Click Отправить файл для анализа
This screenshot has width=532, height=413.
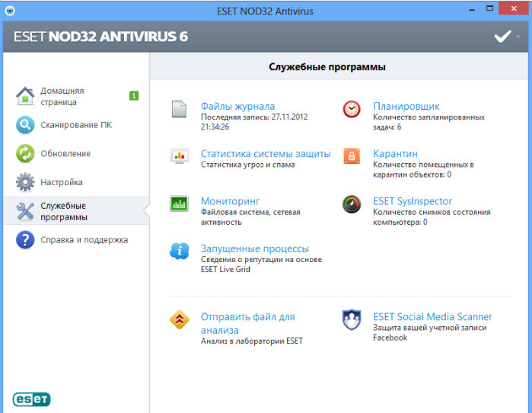click(247, 324)
